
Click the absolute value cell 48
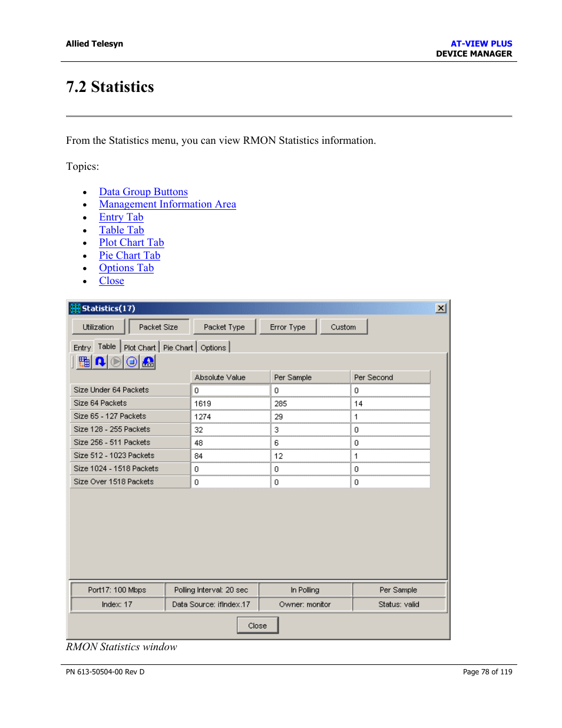pos(231,442)
